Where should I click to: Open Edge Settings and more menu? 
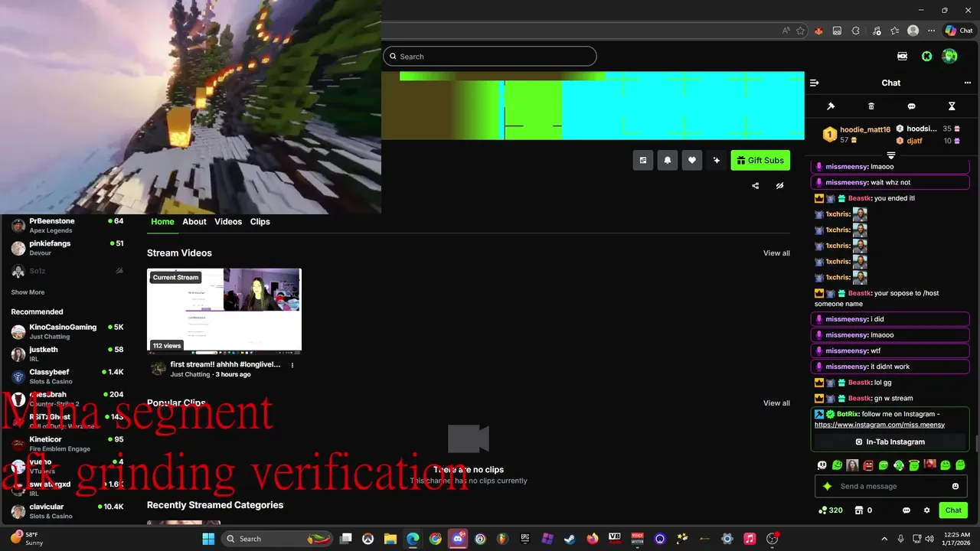[931, 31]
